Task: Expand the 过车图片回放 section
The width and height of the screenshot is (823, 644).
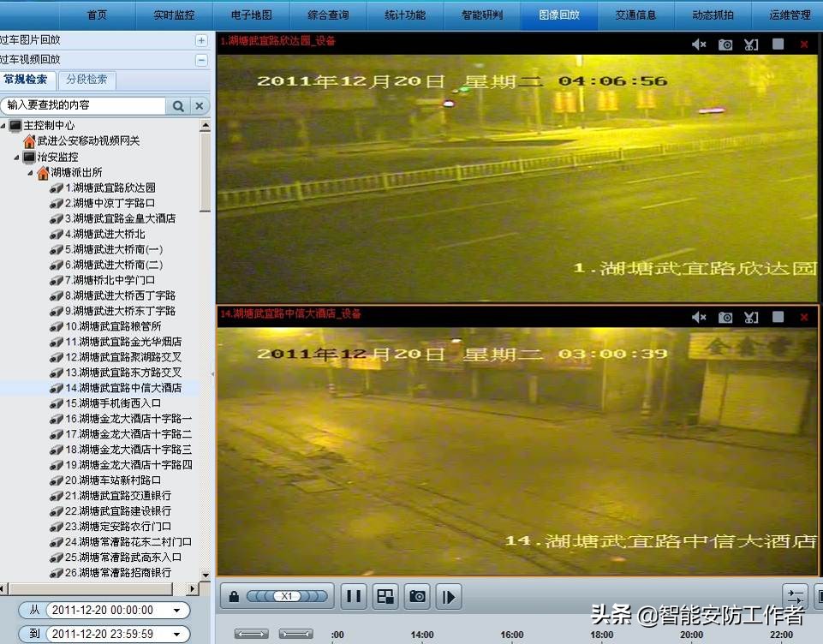Action: 200,39
